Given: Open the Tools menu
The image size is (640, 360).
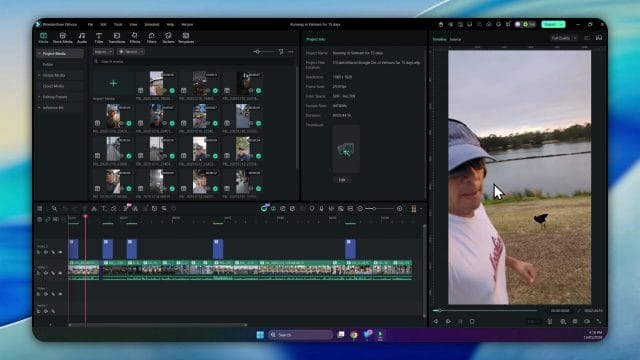Looking at the screenshot, I should coord(118,24).
